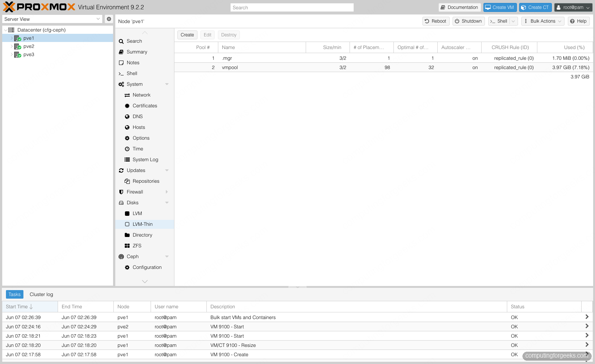This screenshot has height=364, width=595.
Task: Click the Network icon in System
Action: (x=127, y=95)
